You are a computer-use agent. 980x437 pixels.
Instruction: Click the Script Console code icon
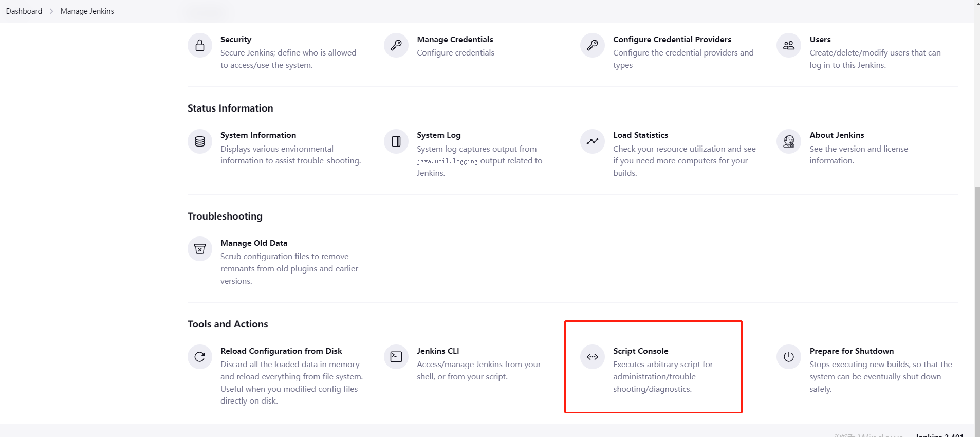tap(593, 357)
